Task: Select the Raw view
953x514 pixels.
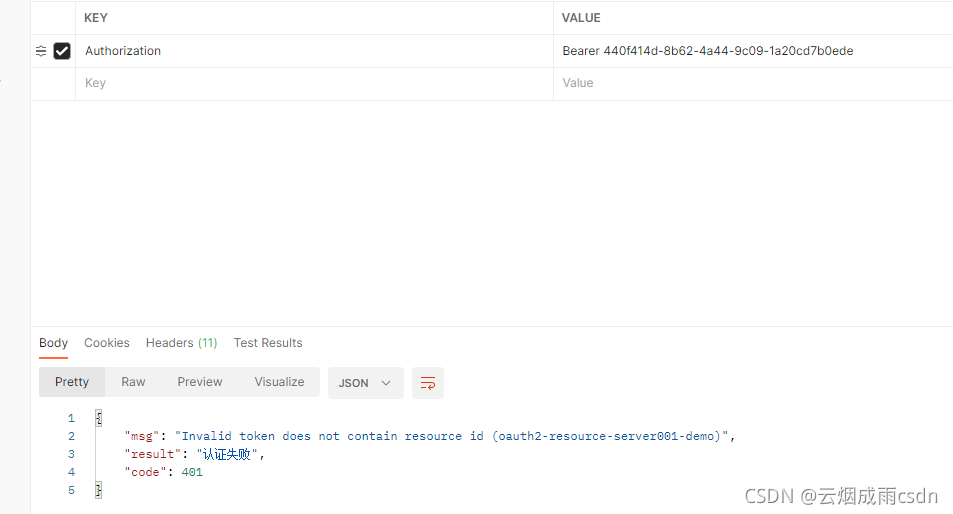Action: pos(133,382)
